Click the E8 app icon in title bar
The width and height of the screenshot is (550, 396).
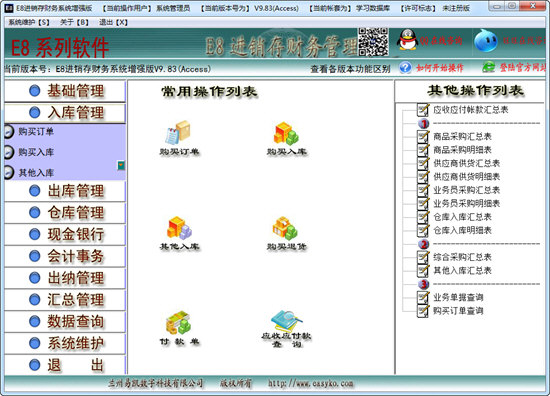click(8, 8)
